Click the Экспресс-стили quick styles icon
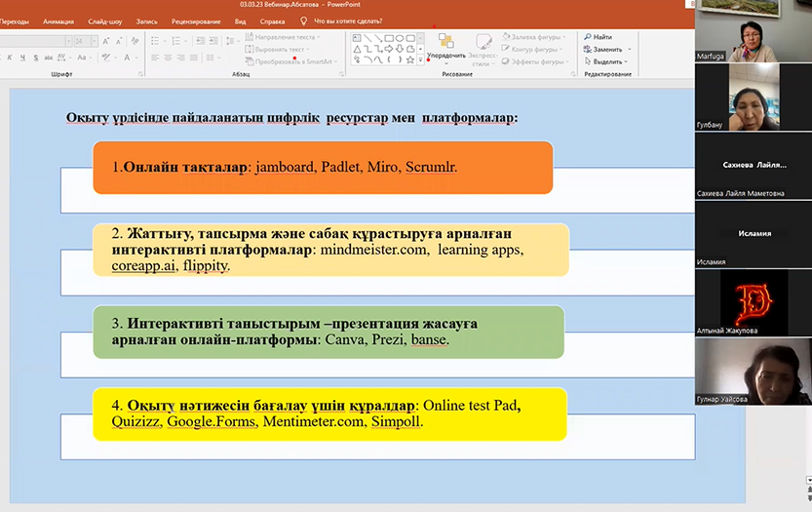 (483, 42)
